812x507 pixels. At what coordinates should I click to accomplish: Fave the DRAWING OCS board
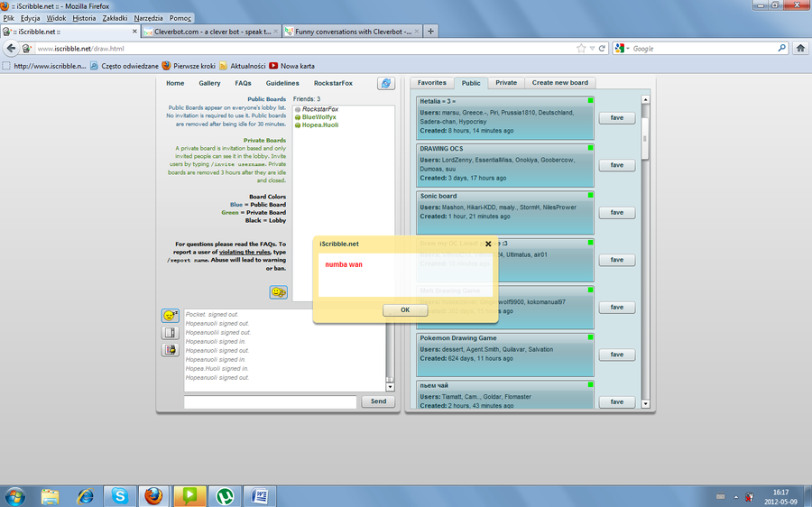pos(617,165)
